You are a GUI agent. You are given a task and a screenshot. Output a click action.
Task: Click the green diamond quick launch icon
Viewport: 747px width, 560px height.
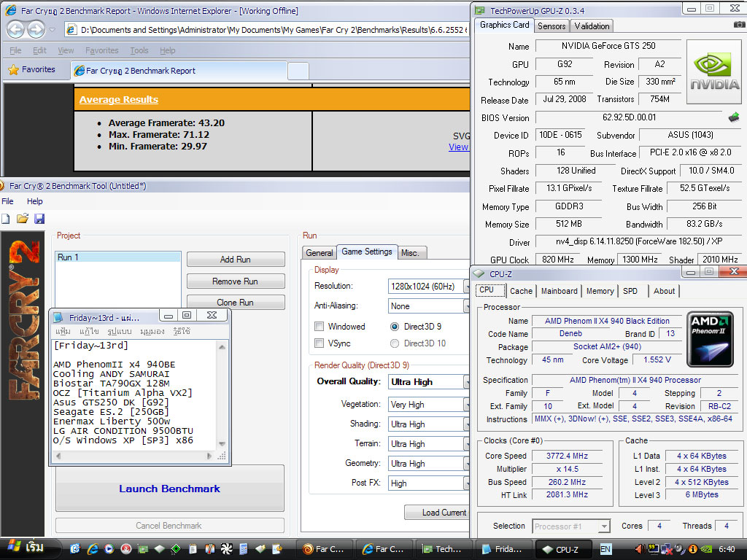(176, 549)
